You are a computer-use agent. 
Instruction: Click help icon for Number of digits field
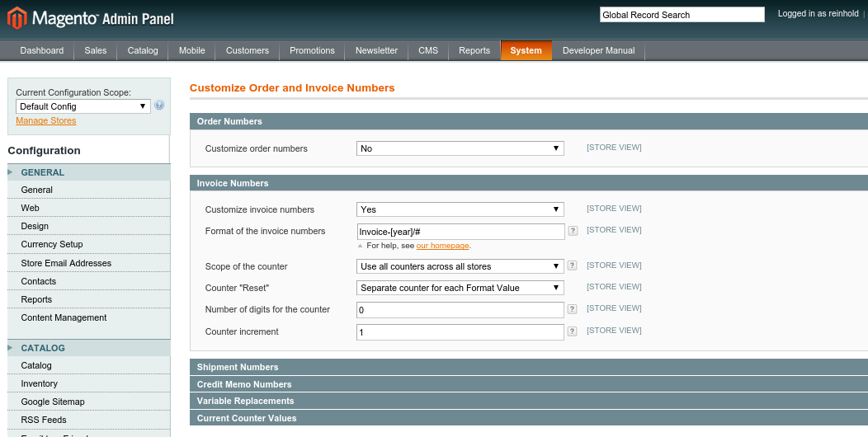click(573, 309)
